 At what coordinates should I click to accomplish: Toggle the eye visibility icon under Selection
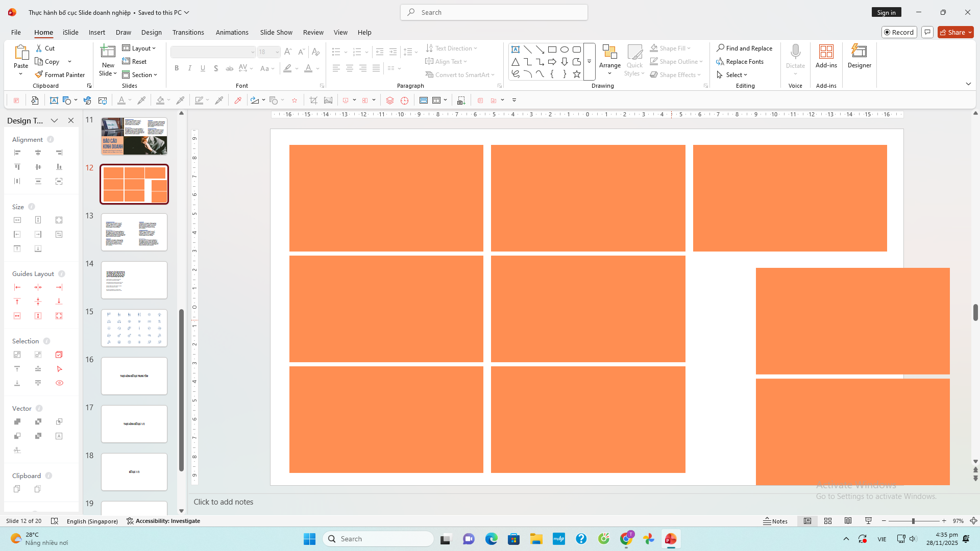click(x=59, y=383)
